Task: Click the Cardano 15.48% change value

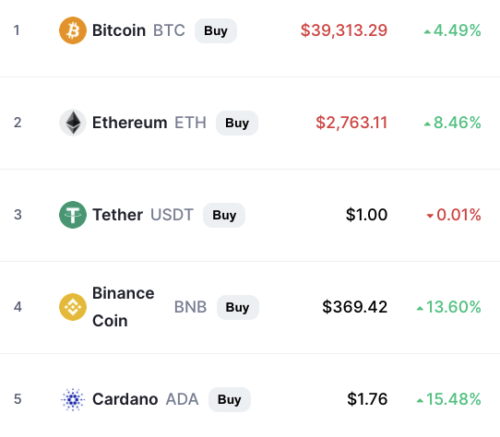Action: click(449, 399)
